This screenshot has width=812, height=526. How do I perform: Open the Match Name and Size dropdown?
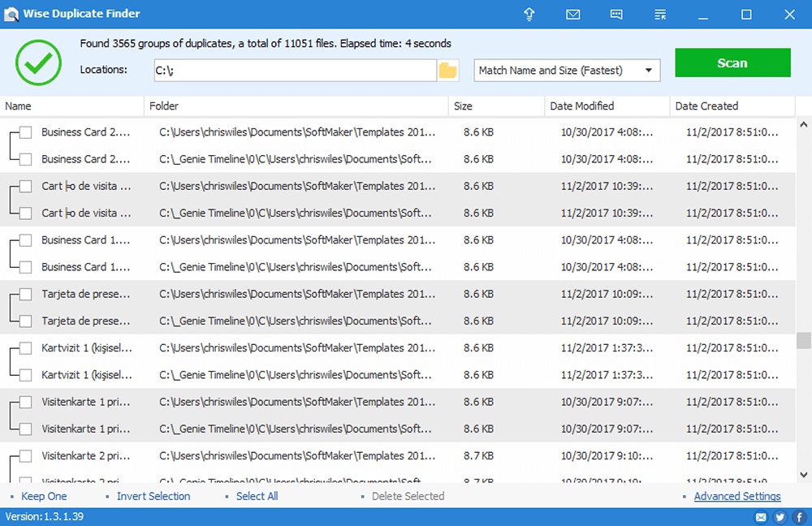567,71
